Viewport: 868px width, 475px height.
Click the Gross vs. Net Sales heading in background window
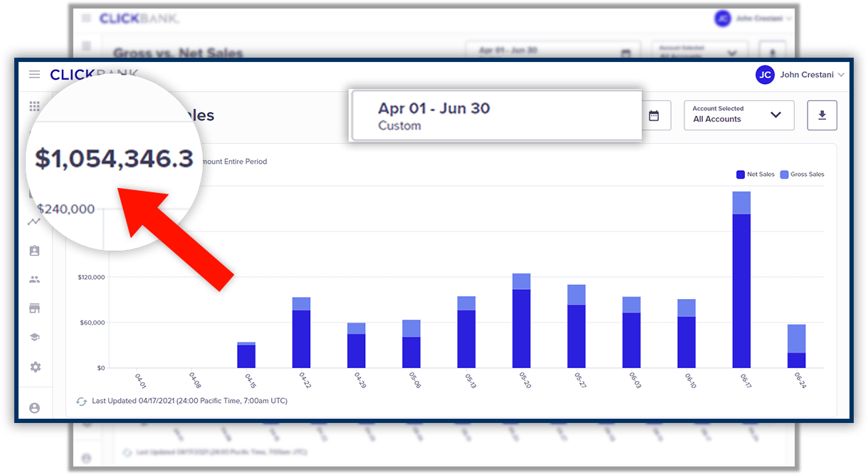pyautogui.click(x=178, y=53)
